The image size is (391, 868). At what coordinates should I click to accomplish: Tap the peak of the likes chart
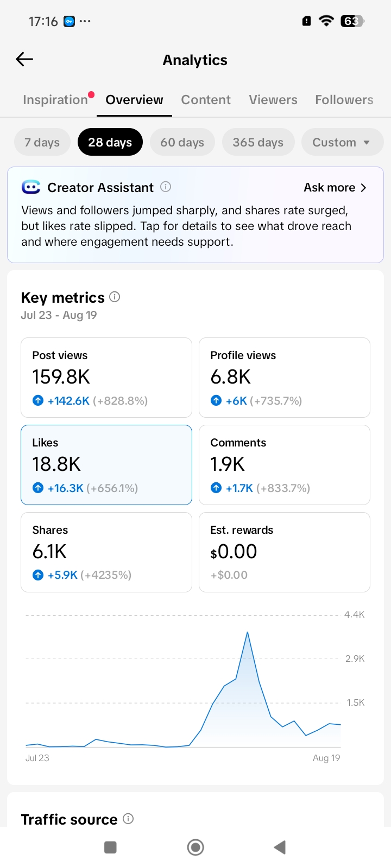click(x=247, y=633)
